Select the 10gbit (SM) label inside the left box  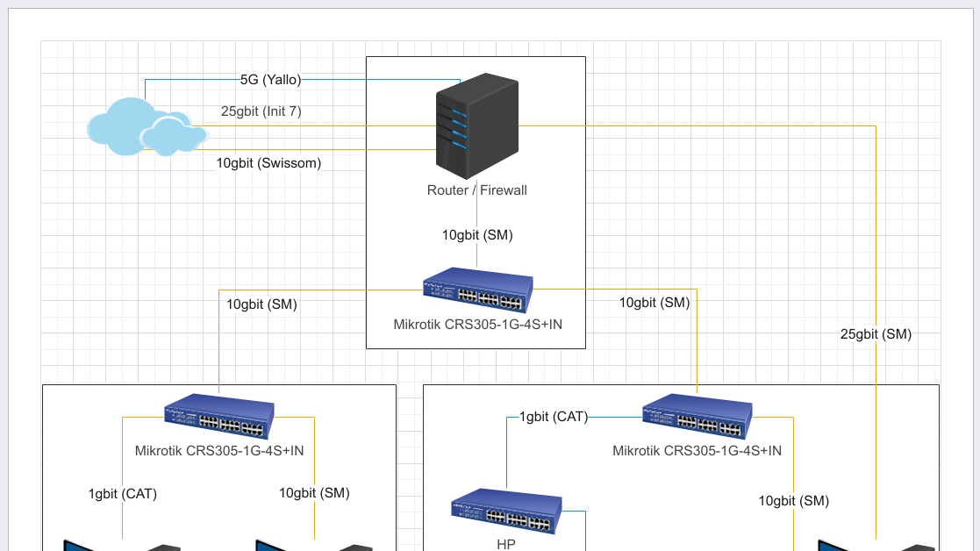[314, 493]
